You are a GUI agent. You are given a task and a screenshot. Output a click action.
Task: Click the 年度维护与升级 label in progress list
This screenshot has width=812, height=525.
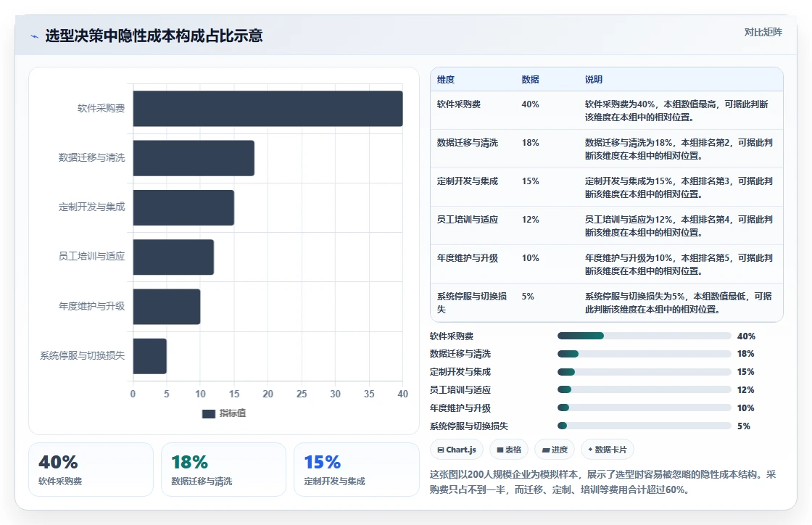[x=460, y=408]
